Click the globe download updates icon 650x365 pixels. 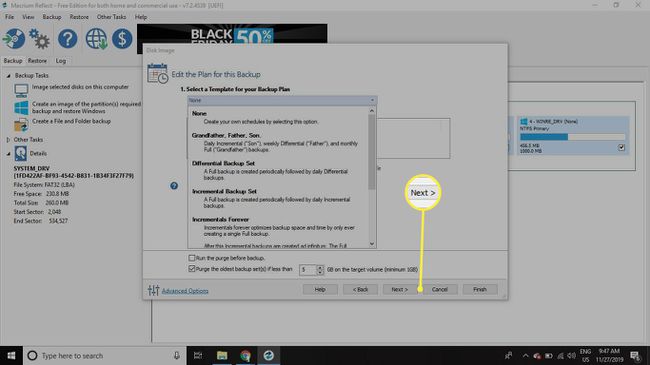click(x=96, y=39)
